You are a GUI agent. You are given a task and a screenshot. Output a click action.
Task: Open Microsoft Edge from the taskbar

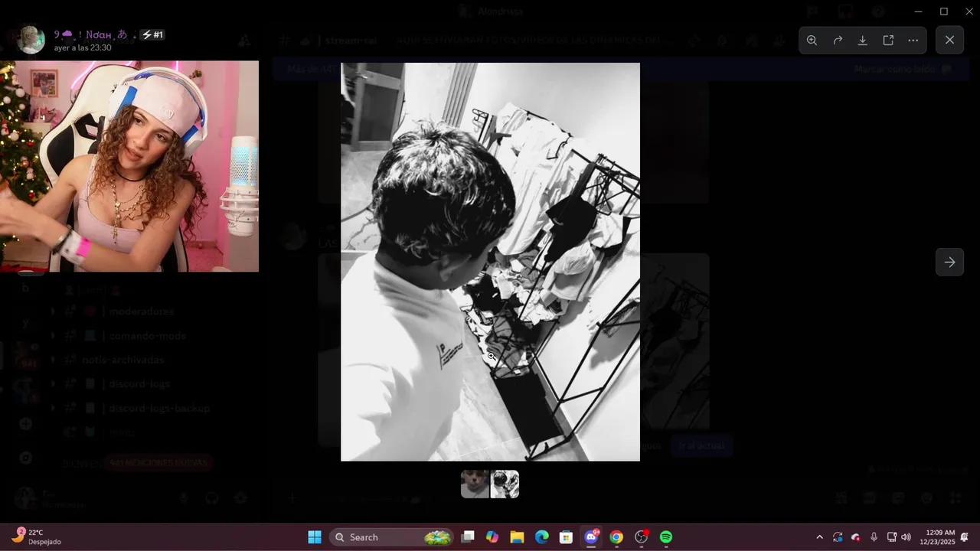pos(542,537)
